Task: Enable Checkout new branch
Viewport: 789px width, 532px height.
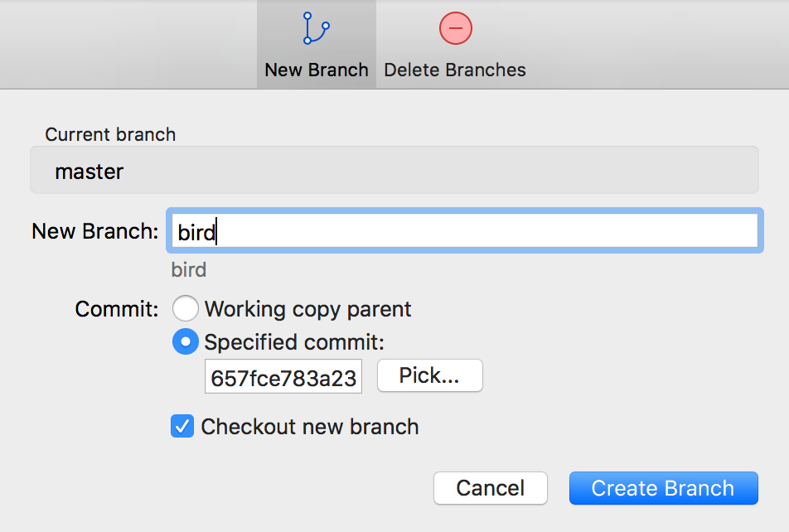Action: coord(182,427)
